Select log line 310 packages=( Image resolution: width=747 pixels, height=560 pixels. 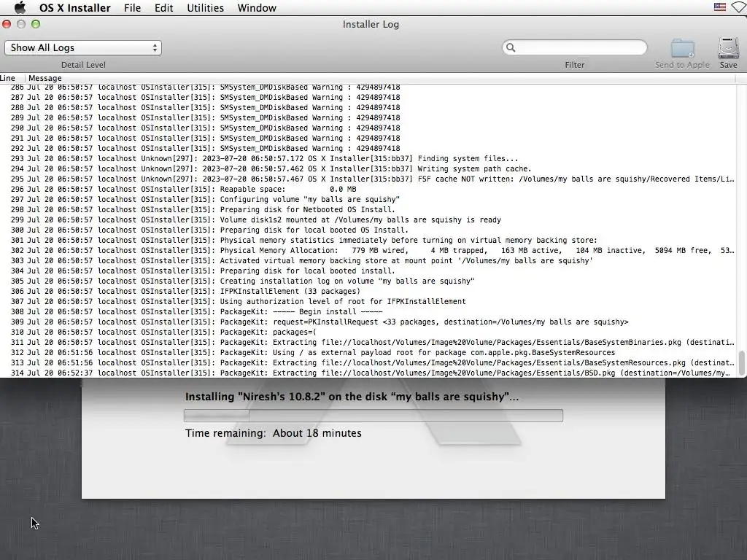coord(369,332)
